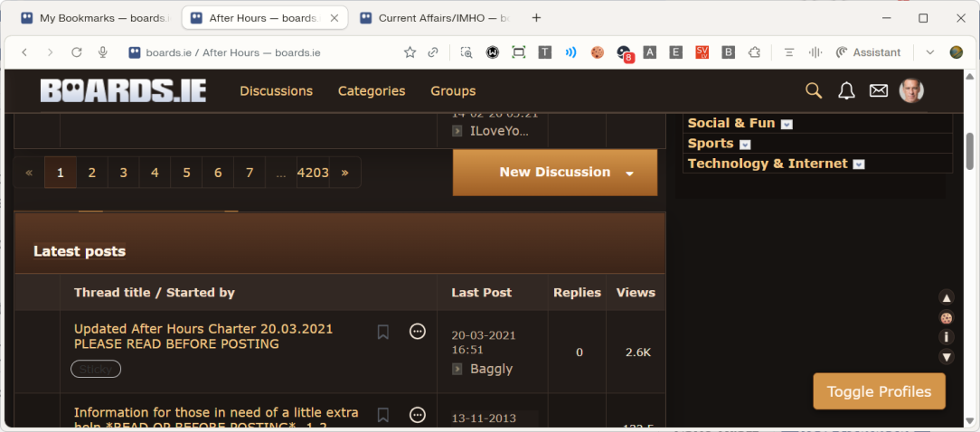Click the Toggle Profiles button

tap(879, 391)
